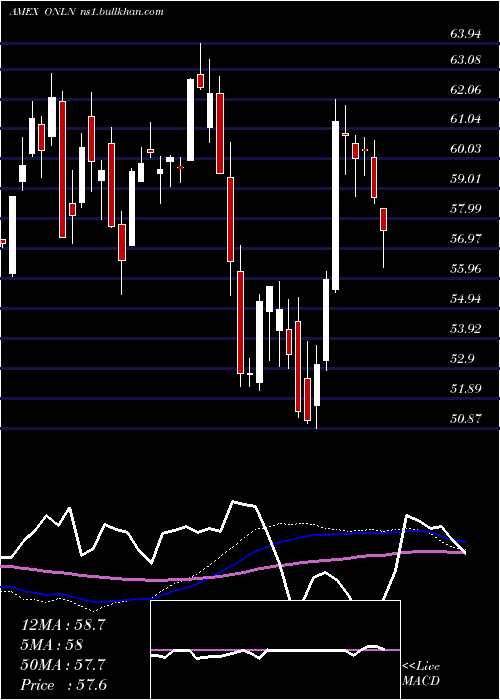Select the 53.92 price axis label
The height and width of the screenshot is (700, 500).
coord(465,329)
